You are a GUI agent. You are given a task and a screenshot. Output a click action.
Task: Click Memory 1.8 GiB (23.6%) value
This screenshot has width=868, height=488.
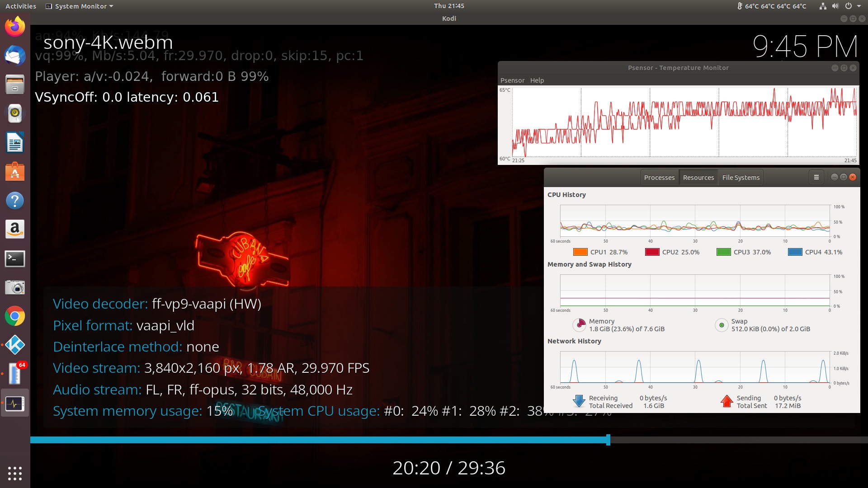click(627, 329)
